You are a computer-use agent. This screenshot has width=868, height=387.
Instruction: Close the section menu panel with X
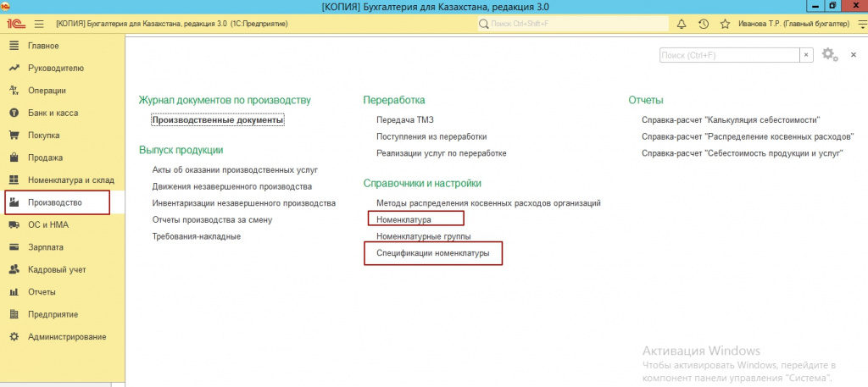pyautogui.click(x=854, y=55)
